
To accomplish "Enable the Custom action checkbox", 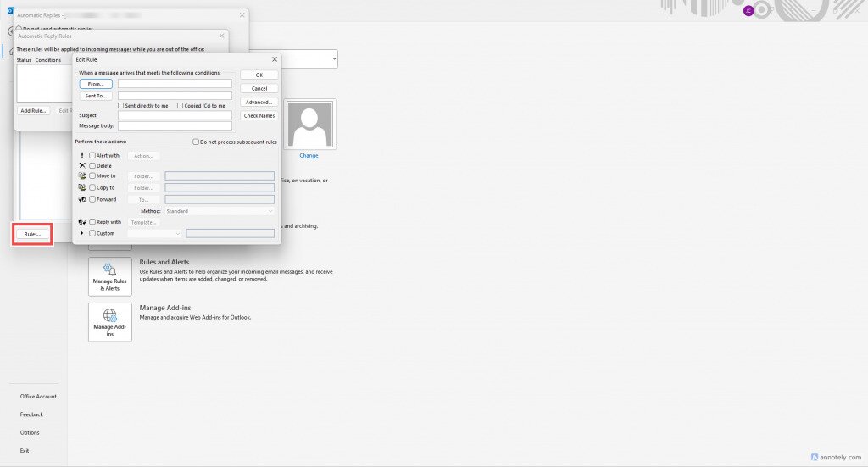I will click(x=92, y=234).
